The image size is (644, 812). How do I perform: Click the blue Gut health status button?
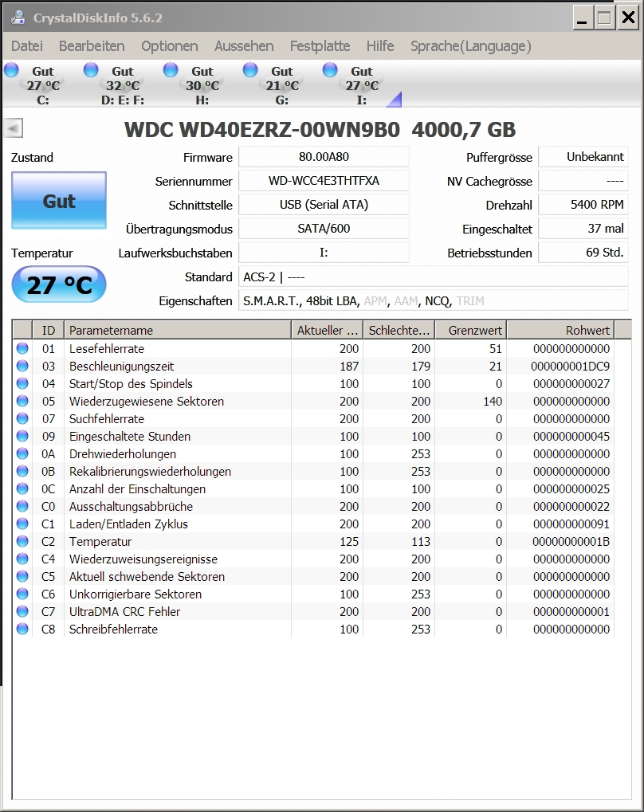tap(59, 201)
